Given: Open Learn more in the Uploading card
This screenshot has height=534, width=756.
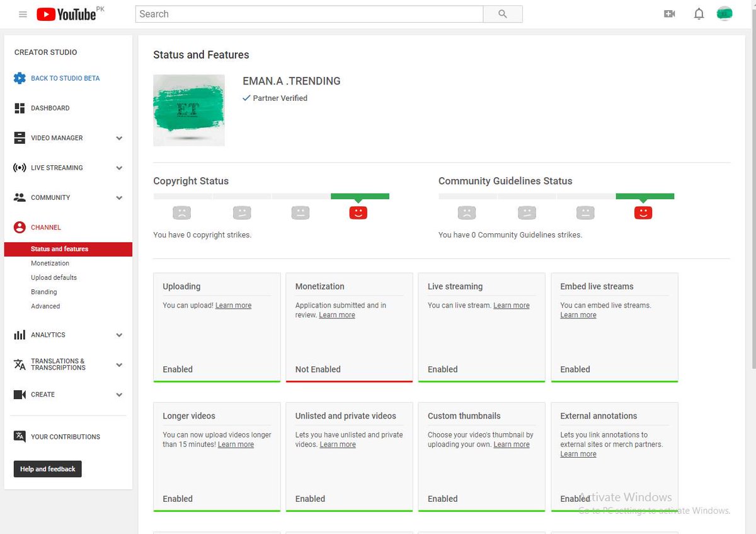Looking at the screenshot, I should [x=234, y=305].
